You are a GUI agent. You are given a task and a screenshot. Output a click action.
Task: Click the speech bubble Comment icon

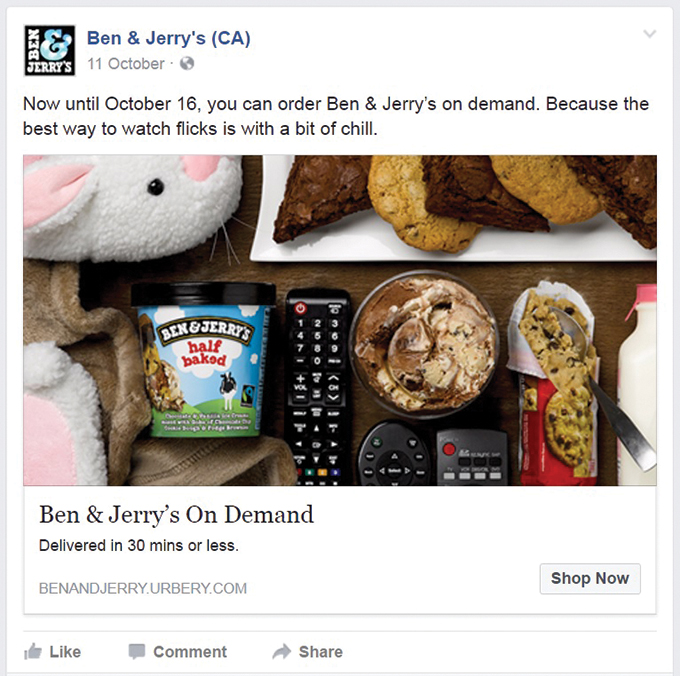point(137,651)
